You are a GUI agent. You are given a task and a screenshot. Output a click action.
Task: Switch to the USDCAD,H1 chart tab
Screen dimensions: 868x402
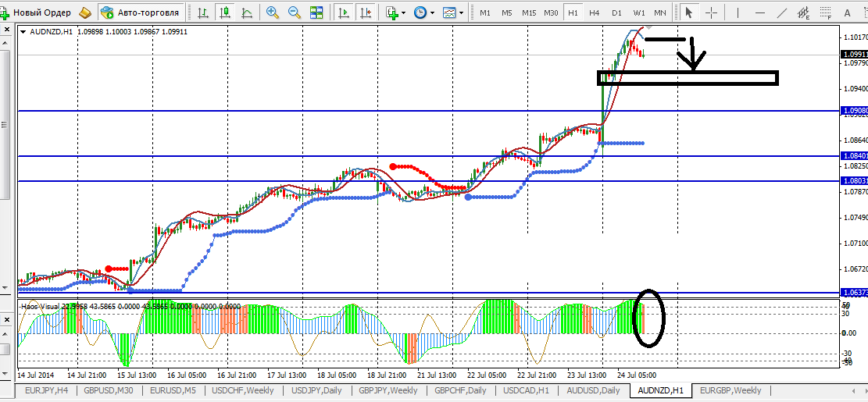pos(527,390)
